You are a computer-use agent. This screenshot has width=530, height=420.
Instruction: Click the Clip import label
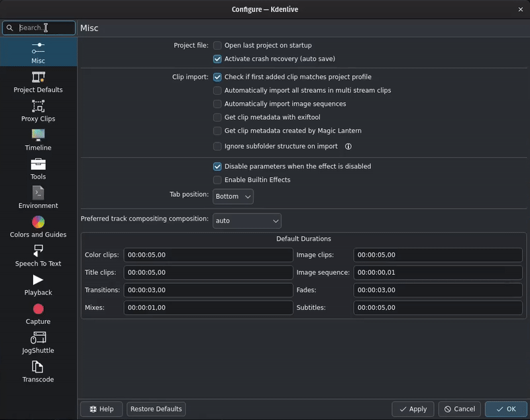(190, 77)
